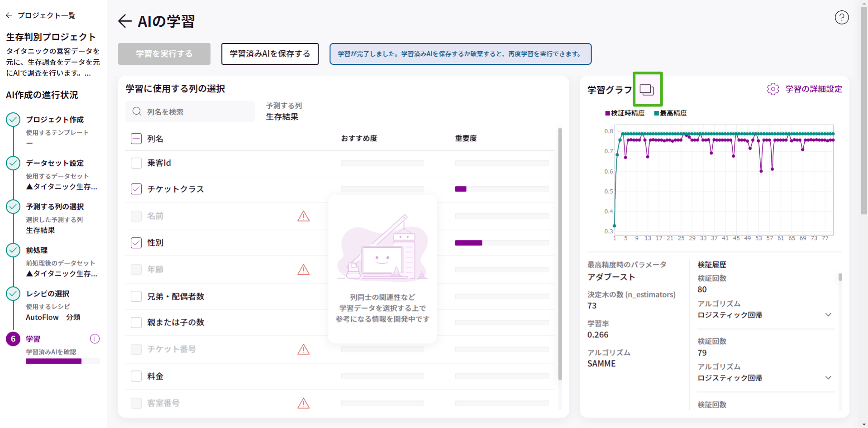Click the 検証履歴 panel scrollbar

click(x=840, y=277)
